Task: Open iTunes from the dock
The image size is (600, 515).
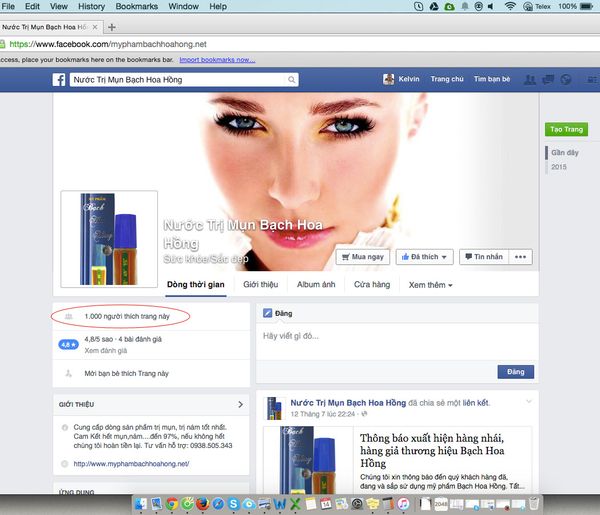Action: click(403, 504)
